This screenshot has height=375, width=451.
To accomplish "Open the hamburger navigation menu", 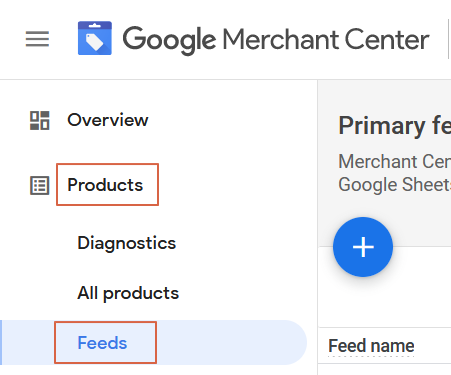I will (37, 39).
